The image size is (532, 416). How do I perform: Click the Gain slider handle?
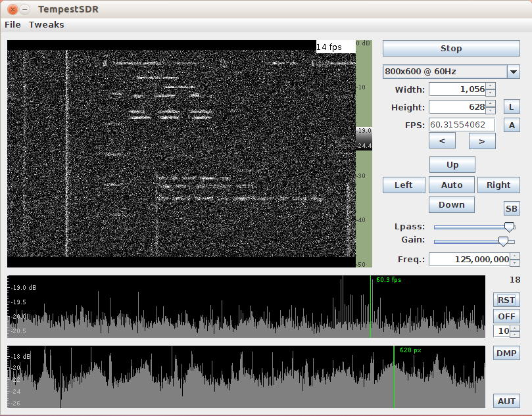(x=503, y=241)
